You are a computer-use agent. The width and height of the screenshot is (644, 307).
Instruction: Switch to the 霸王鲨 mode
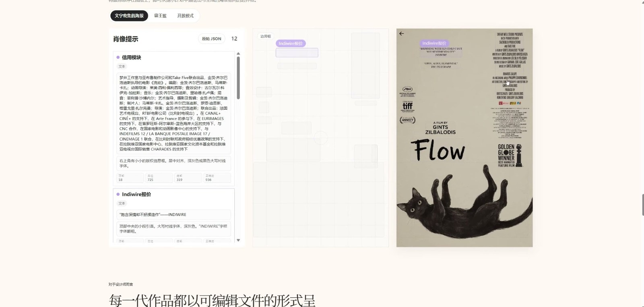tap(160, 16)
